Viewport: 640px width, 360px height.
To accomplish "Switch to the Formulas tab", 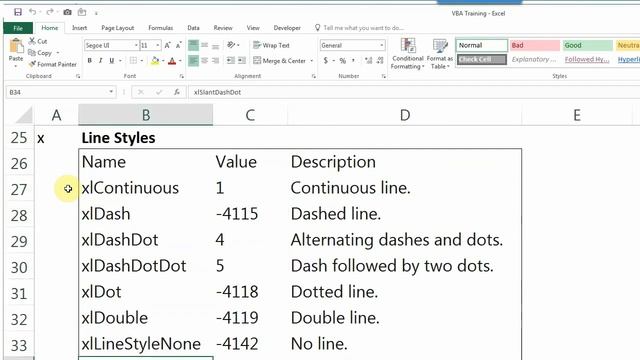I will click(160, 28).
